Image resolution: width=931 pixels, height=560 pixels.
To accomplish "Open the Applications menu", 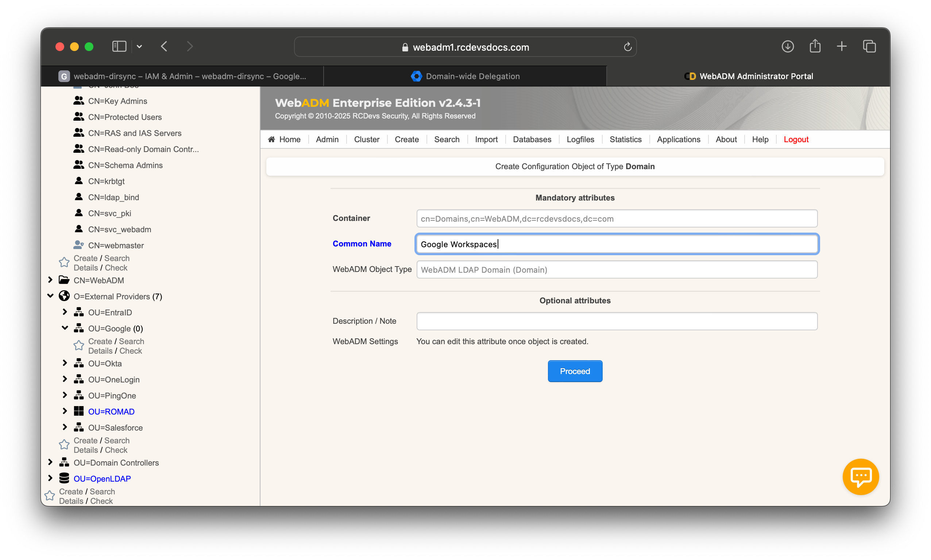I will coord(679,139).
